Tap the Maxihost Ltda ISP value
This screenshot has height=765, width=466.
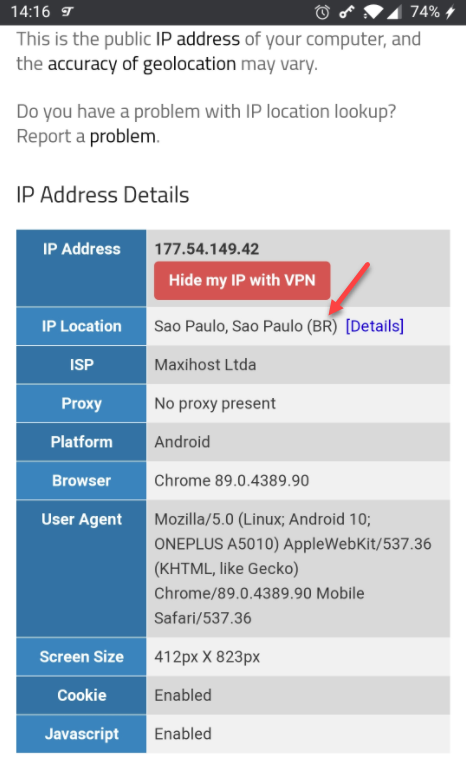click(205, 364)
